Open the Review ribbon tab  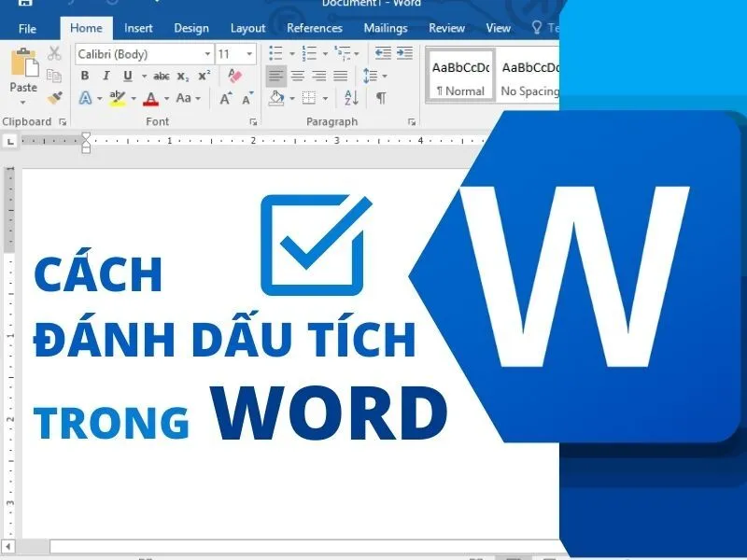(446, 28)
